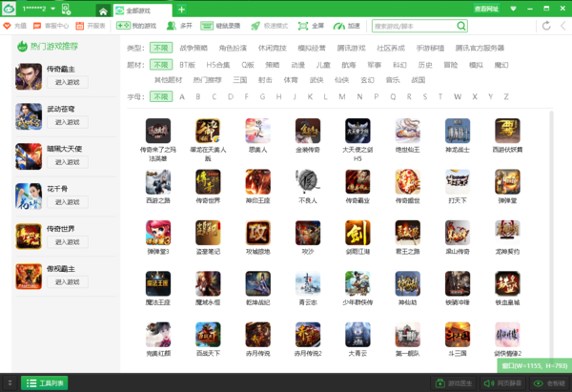
Task: Click 查看网址 view URL button
Action: (x=486, y=9)
